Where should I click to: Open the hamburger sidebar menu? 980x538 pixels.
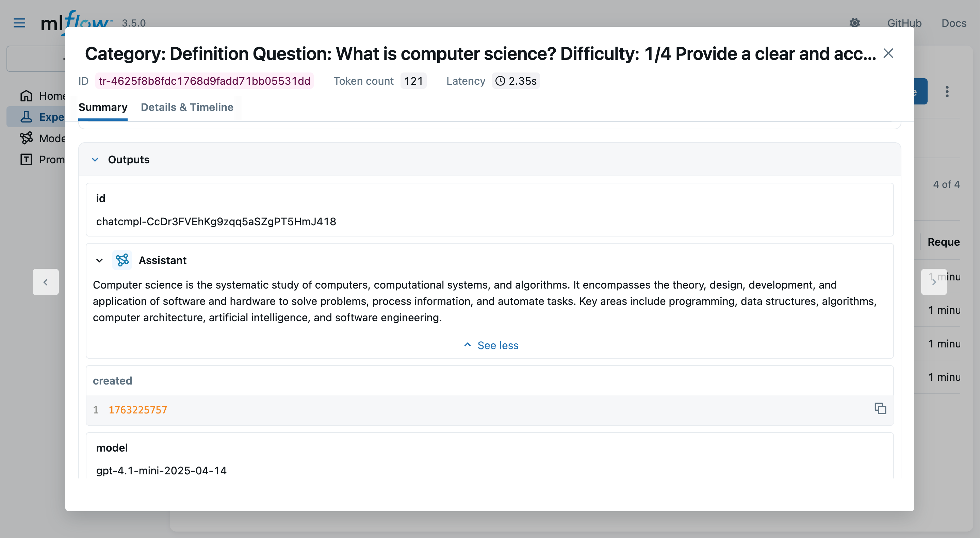pos(19,23)
